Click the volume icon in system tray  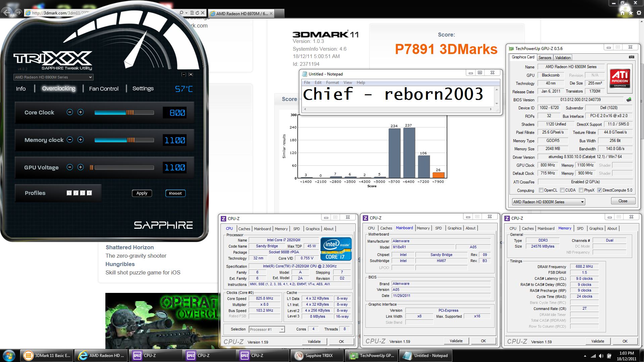(x=601, y=356)
